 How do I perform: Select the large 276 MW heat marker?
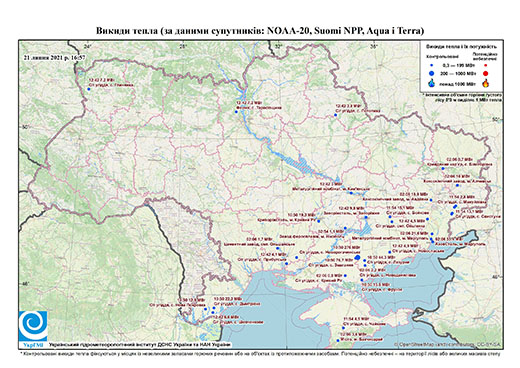357,258
